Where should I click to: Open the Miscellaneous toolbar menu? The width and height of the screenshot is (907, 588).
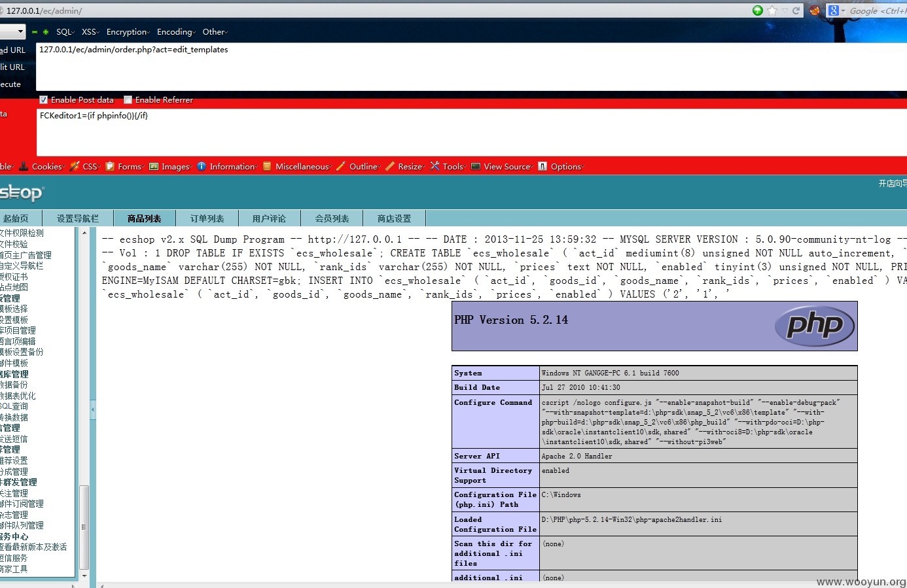pos(302,166)
